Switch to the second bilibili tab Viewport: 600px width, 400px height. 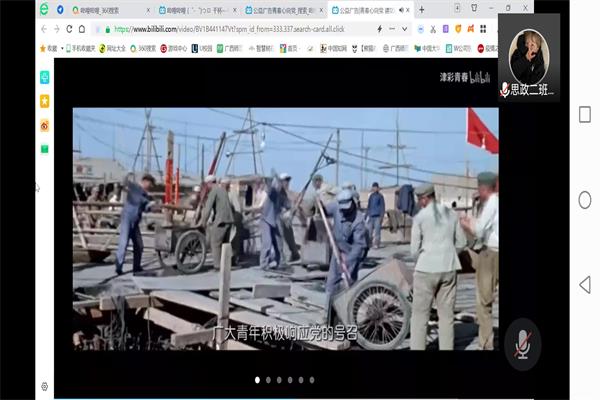(x=196, y=10)
